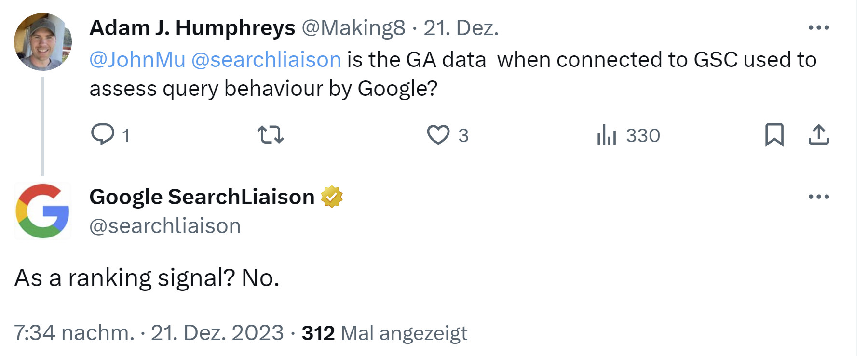Open the @searchliaison mention link
Screen dimensions: 868x356
(x=268, y=59)
